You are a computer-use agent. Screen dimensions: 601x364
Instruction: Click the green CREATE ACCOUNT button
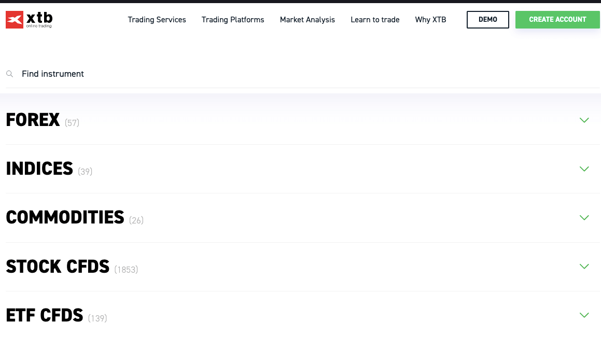tap(557, 20)
